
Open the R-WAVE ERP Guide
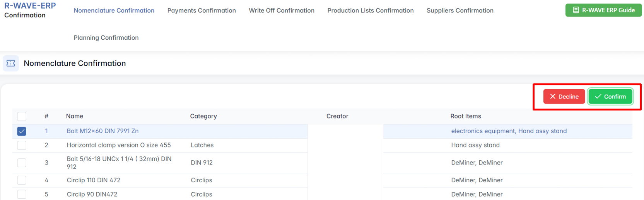pos(603,10)
